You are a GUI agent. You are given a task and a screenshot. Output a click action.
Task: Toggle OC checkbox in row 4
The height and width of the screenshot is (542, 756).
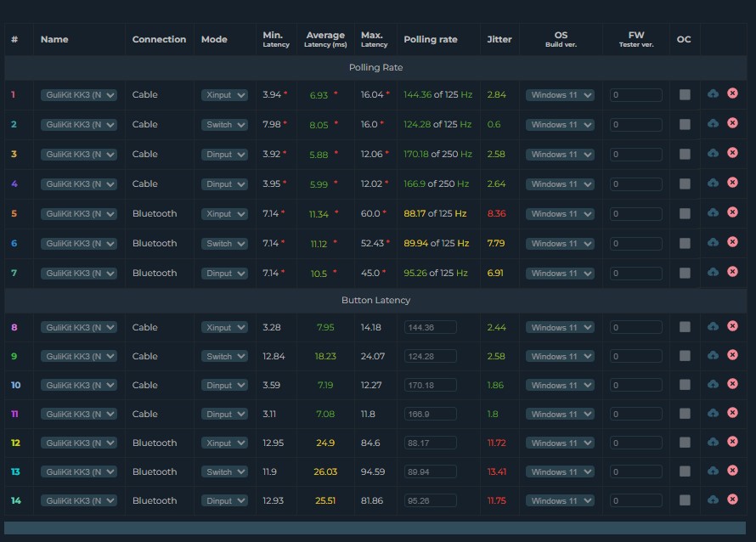point(685,183)
